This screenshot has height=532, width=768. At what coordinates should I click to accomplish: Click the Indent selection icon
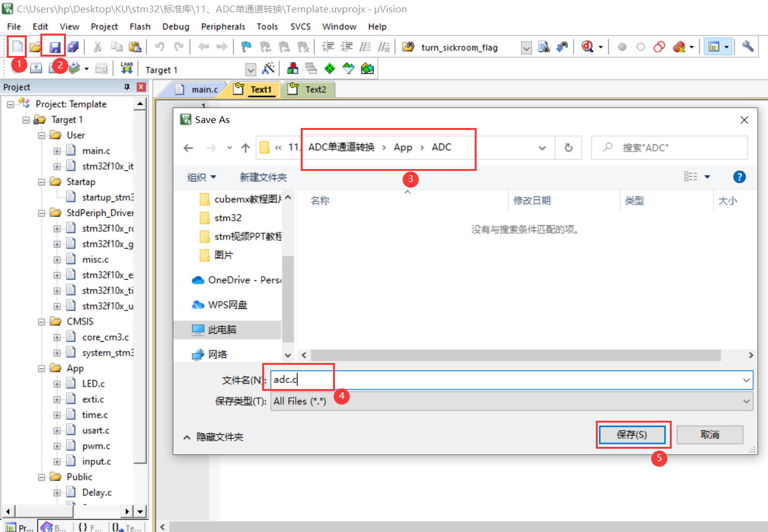[328, 47]
